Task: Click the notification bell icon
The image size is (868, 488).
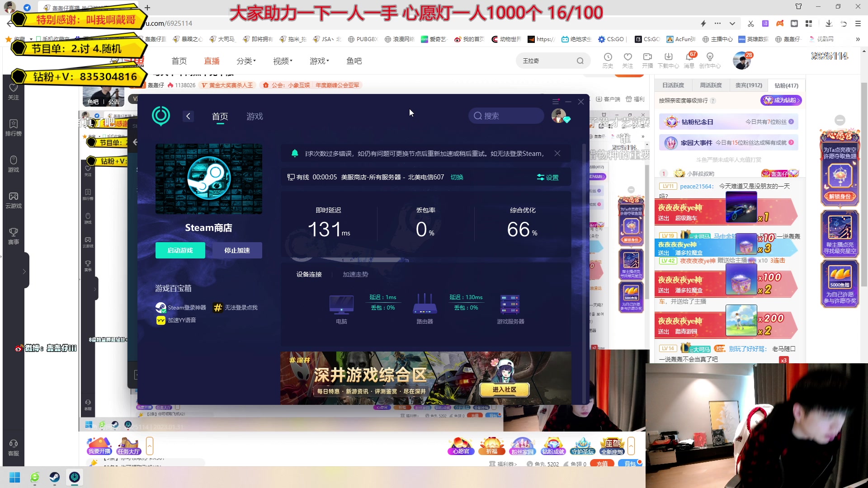Action: coord(295,153)
